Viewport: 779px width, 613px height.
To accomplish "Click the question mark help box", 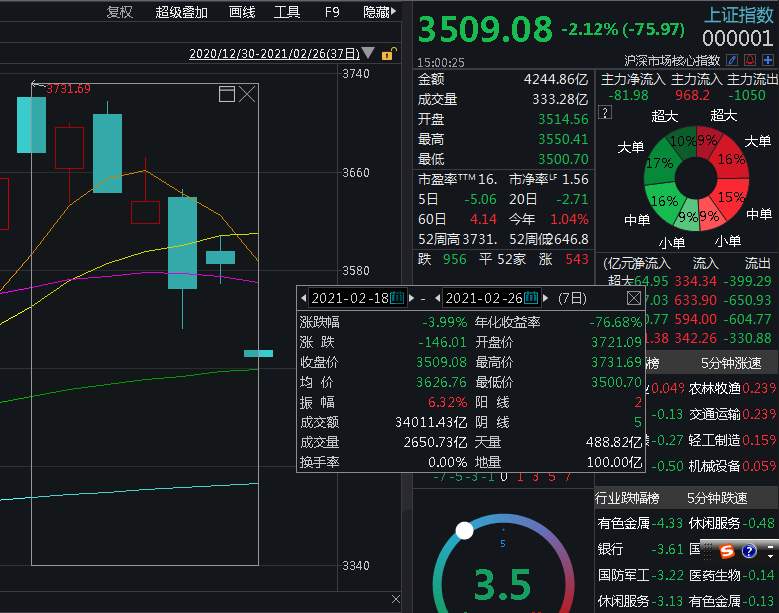I will [x=604, y=112].
